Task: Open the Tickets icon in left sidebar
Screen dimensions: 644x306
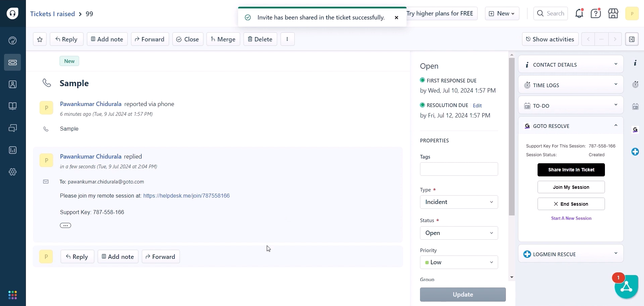Action: coord(12,63)
